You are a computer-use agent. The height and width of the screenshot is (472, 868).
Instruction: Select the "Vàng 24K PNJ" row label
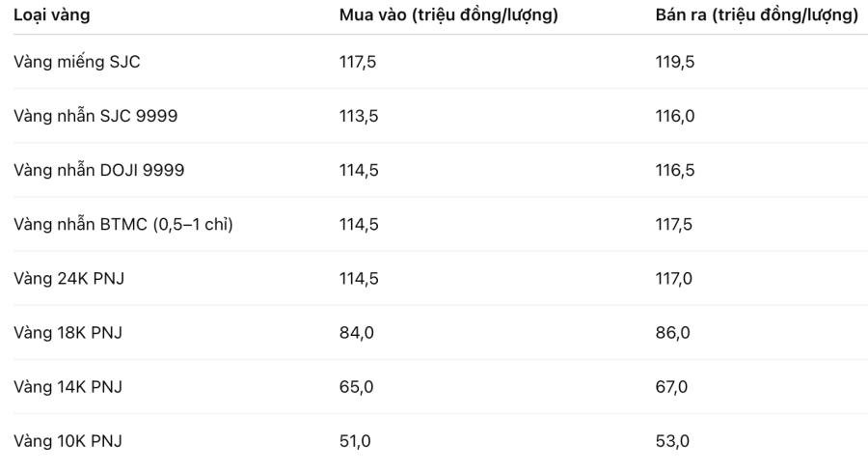click(69, 278)
